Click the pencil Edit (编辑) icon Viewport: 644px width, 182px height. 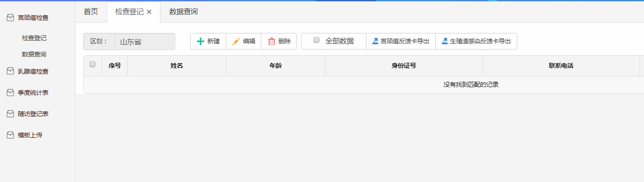(236, 42)
